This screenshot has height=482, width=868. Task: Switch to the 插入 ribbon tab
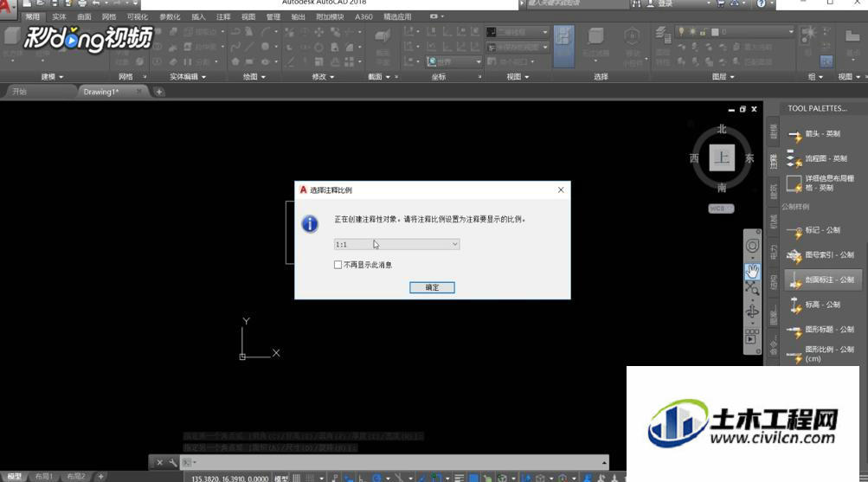[198, 17]
